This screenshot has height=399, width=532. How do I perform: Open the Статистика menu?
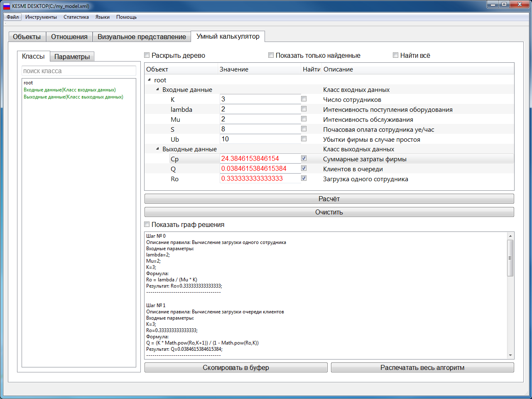pyautogui.click(x=76, y=17)
